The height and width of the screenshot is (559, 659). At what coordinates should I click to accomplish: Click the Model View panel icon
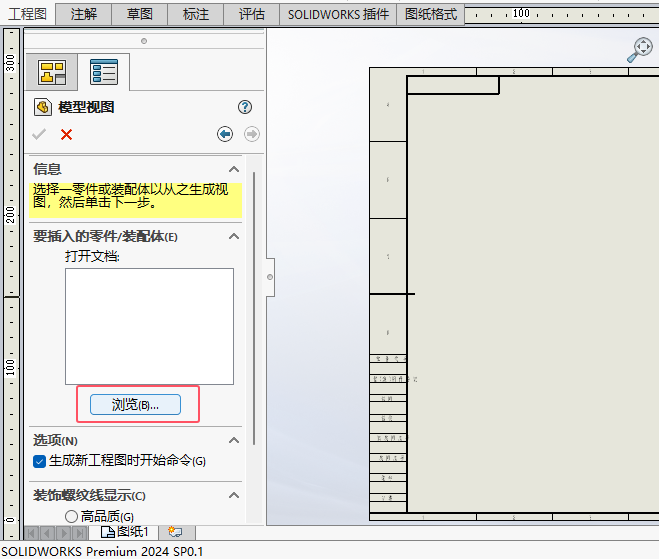42,107
